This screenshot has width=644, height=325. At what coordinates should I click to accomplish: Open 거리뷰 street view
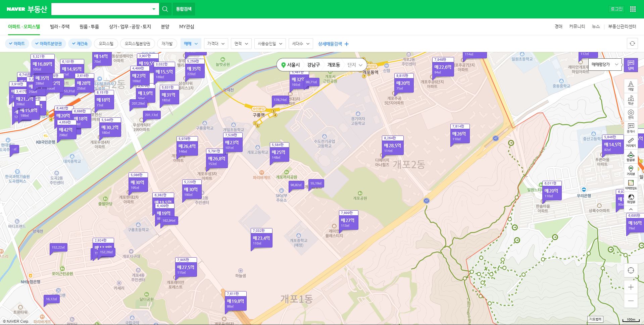pyautogui.click(x=631, y=171)
